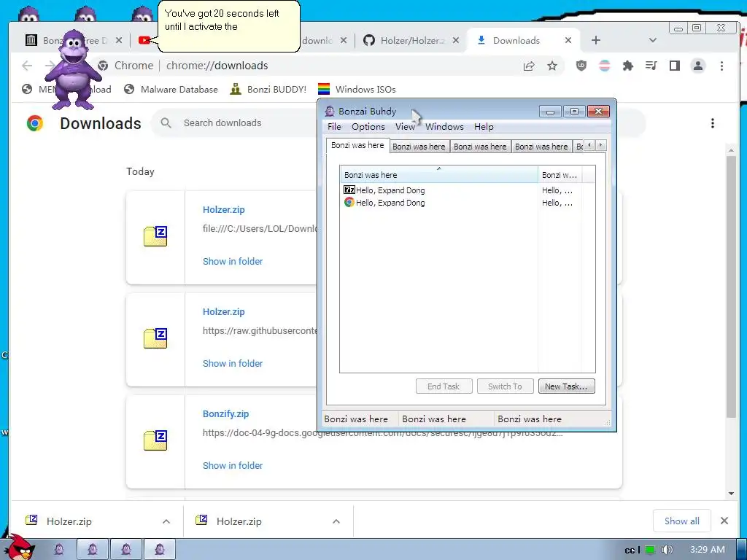Open the Bonzi BUDDY! bookmark
747x560 pixels.
point(268,90)
